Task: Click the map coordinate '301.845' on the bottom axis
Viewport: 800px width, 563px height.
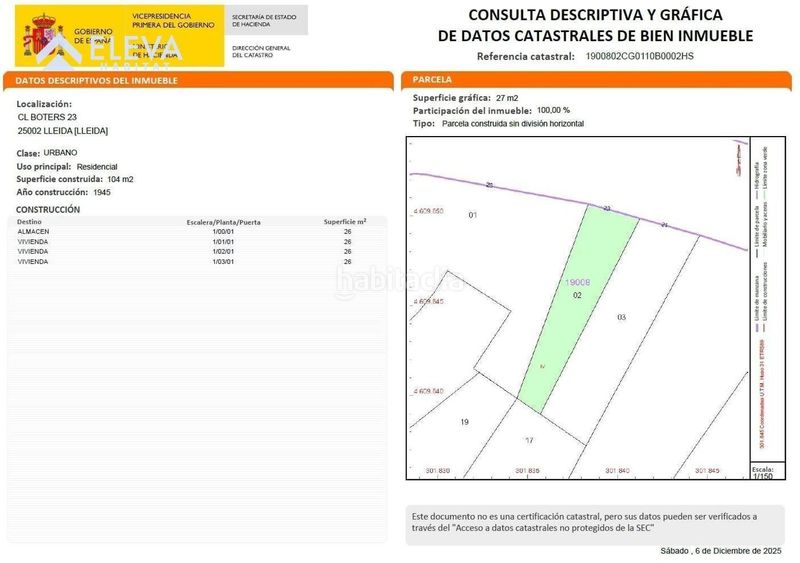Action: 707,471
